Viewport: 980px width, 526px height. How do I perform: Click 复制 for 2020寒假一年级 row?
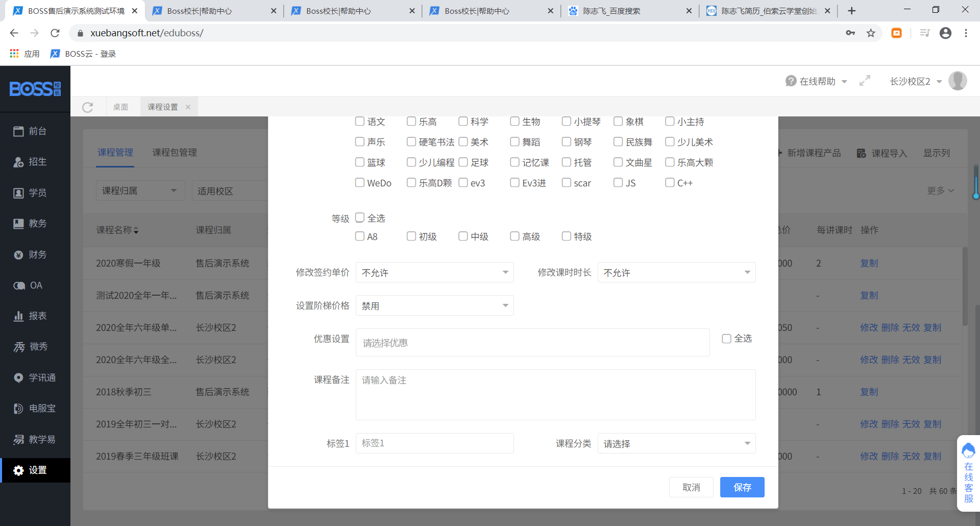click(x=869, y=263)
